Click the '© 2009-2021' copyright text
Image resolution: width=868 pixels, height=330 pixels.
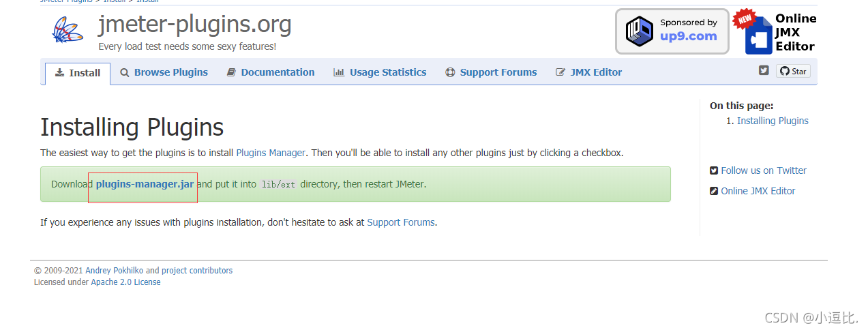59,271
